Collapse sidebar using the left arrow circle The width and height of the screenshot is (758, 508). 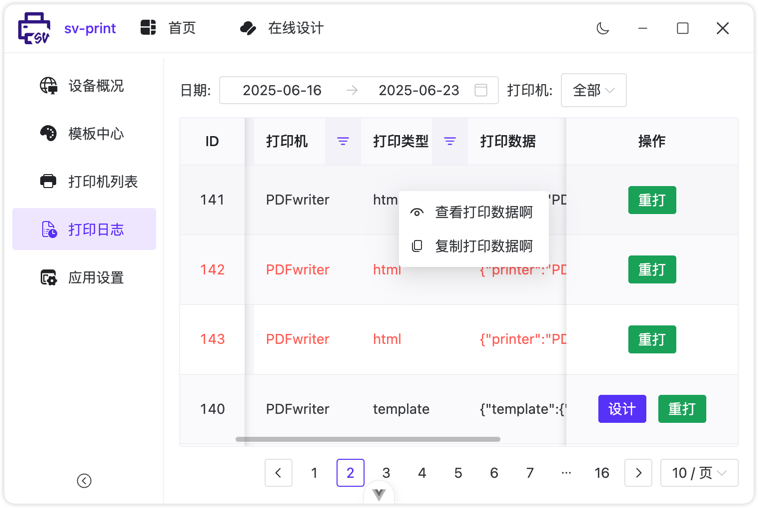84,481
